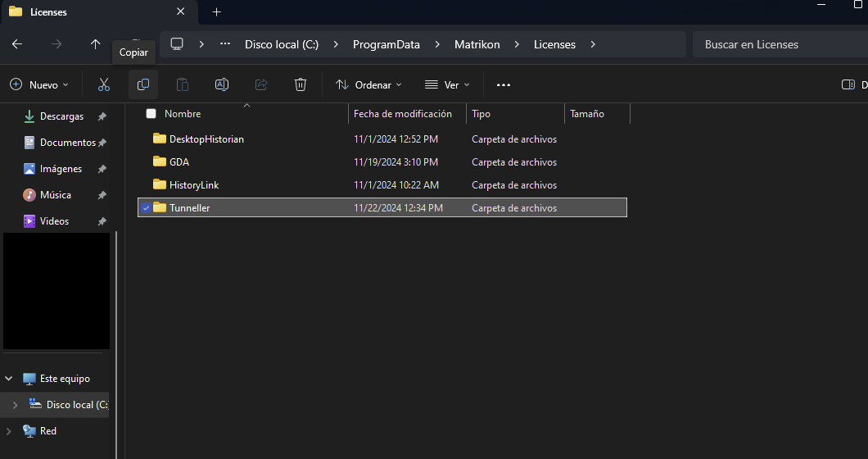This screenshot has width=868, height=459.
Task: Select the DesktopHistorian folder name
Action: pos(206,139)
